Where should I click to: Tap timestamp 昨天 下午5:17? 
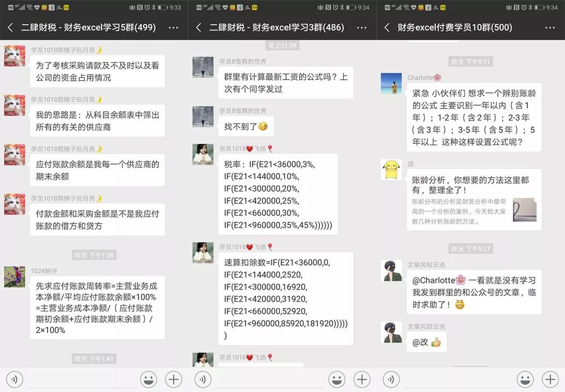click(x=471, y=249)
